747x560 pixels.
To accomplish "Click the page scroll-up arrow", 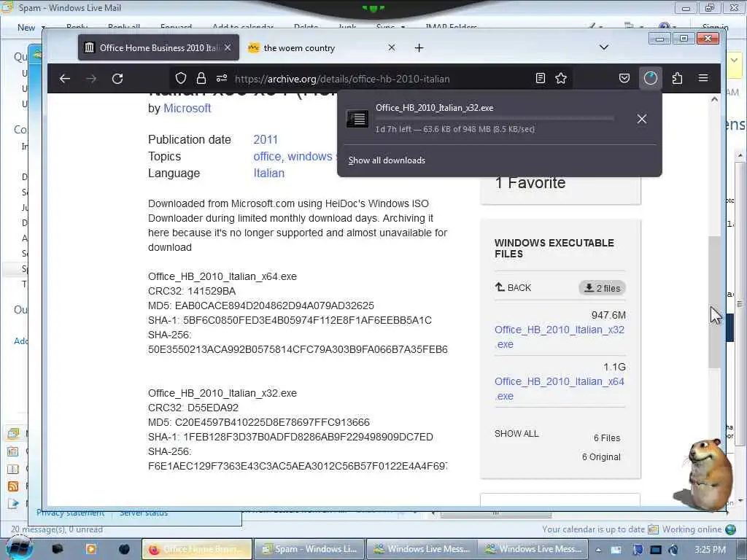I will pos(714,99).
